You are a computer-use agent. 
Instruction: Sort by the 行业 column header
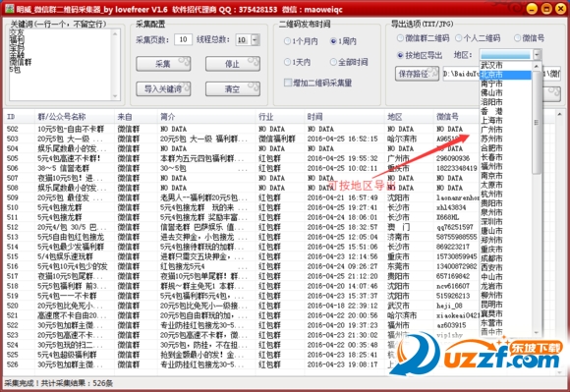[x=280, y=117]
